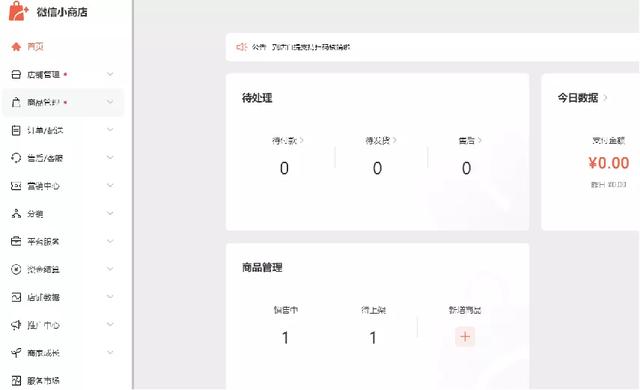Viewport: 640px width, 390px height.
Task: Click the red home icon beside 首页
Action: (16, 47)
